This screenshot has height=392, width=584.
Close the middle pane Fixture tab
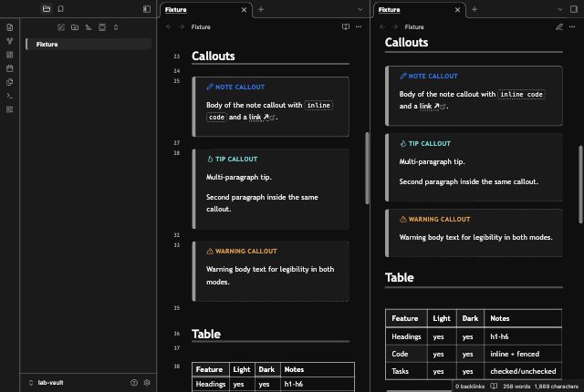click(x=244, y=10)
